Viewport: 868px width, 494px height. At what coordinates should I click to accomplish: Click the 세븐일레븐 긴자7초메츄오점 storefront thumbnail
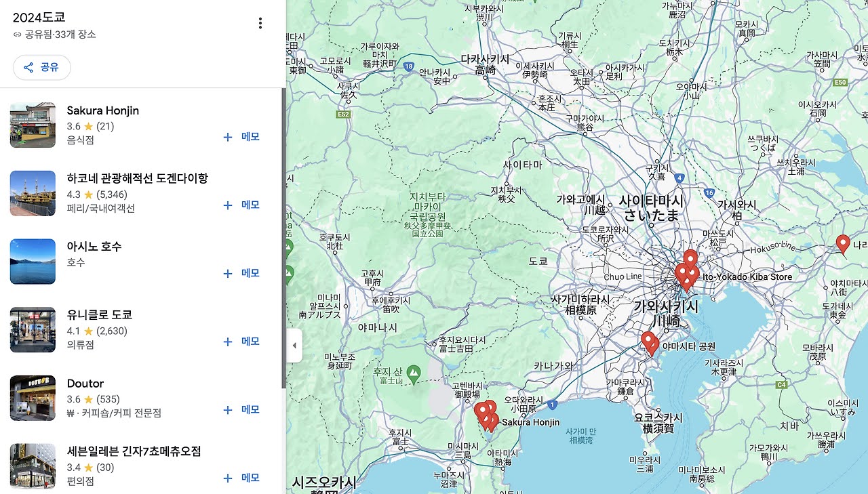[33, 466]
